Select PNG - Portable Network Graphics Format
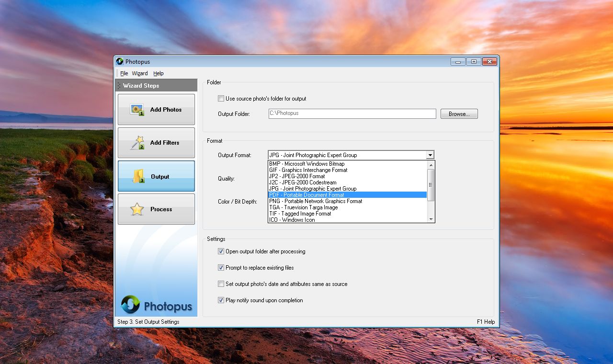 click(347, 201)
